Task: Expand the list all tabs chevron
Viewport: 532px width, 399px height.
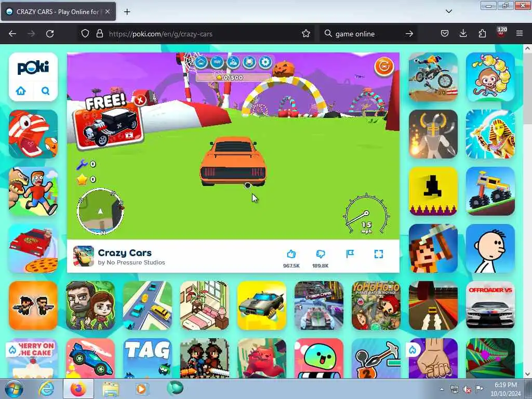Action: click(449, 11)
